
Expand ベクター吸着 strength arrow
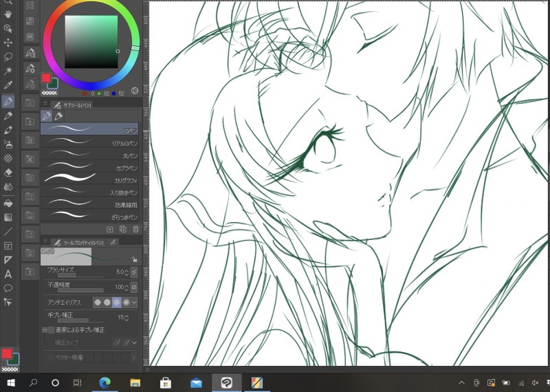coord(133,358)
